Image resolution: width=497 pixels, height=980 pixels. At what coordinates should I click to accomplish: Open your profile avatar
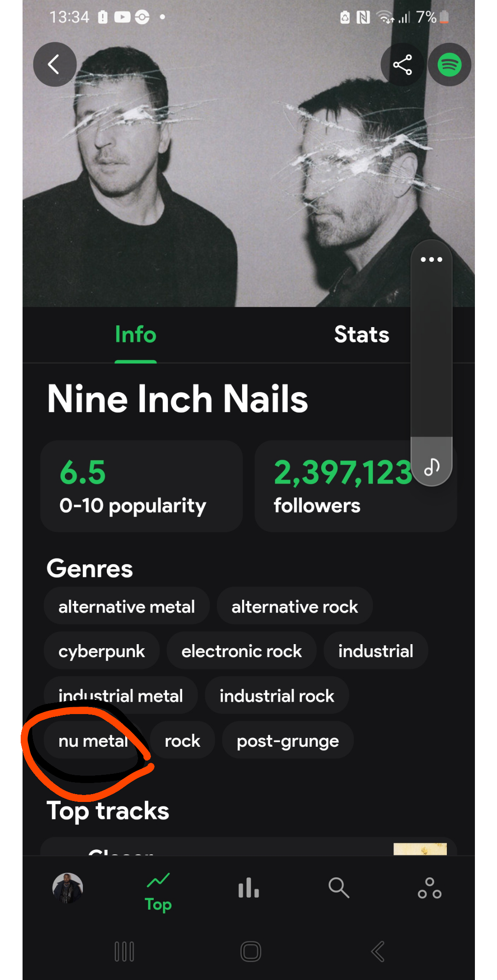(x=67, y=888)
